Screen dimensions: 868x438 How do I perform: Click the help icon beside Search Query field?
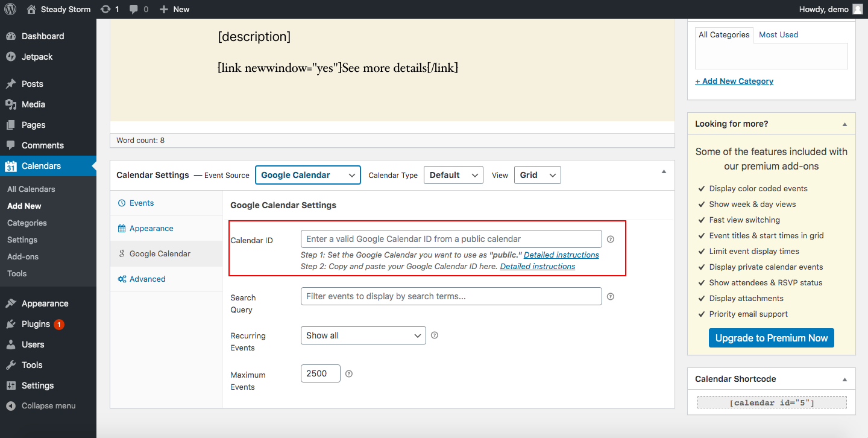point(611,297)
